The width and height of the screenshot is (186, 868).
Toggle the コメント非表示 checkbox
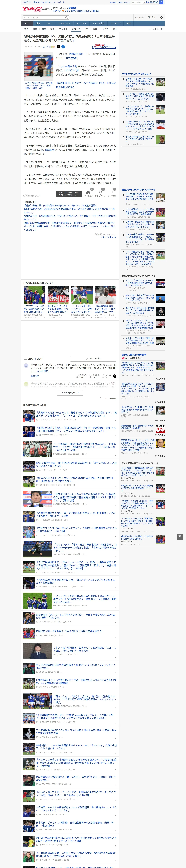point(102,399)
